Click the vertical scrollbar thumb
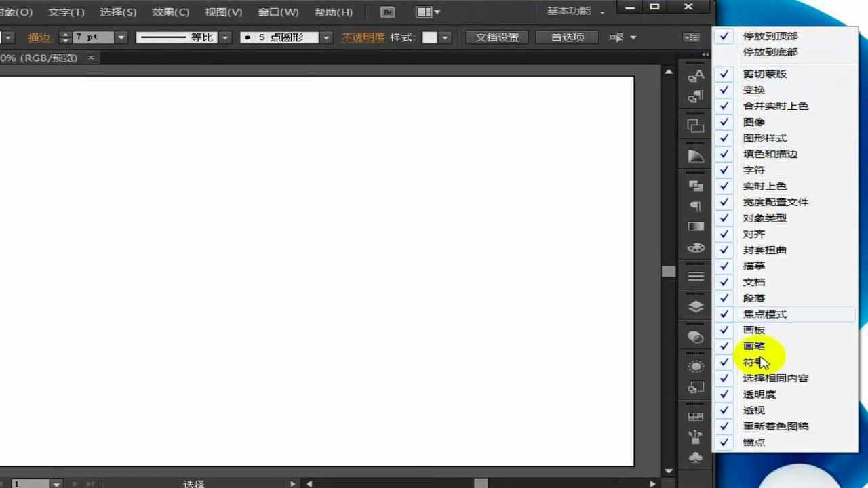Screen dimensions: 868x488 click(x=669, y=271)
